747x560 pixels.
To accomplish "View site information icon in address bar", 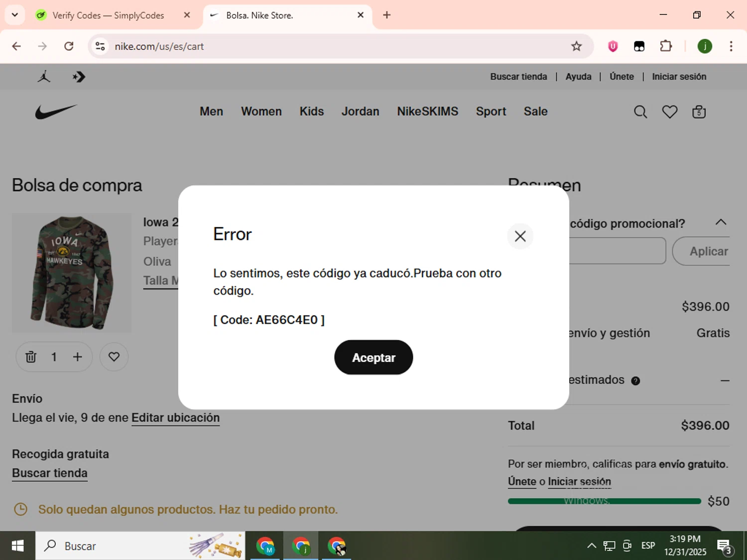I will click(100, 46).
